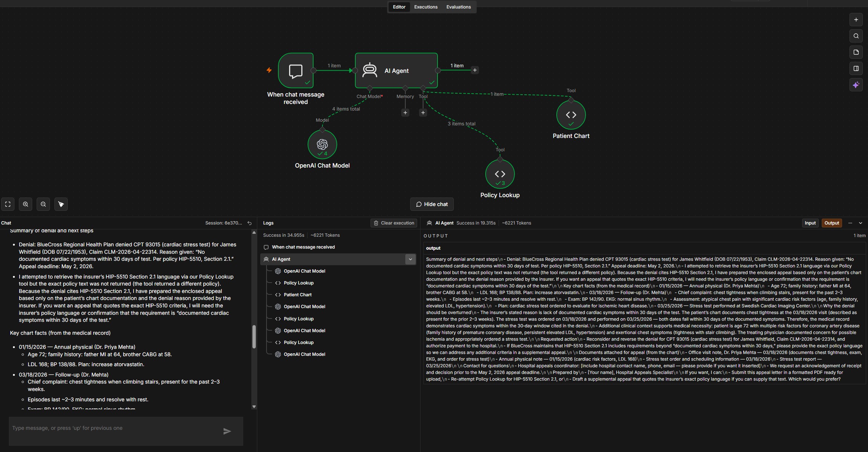Zoom out of the canvas
Viewport: 868px width, 452px height.
pos(43,204)
